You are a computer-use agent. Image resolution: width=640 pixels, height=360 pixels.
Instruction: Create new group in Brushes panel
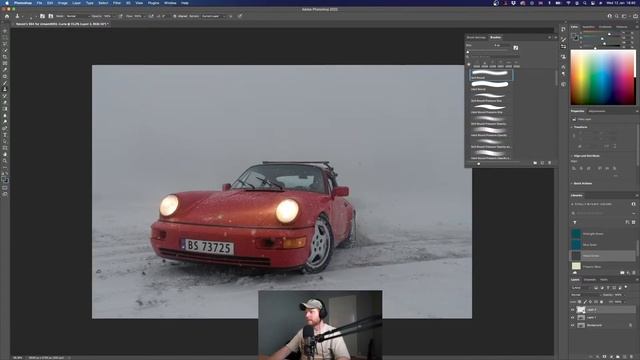[535, 163]
